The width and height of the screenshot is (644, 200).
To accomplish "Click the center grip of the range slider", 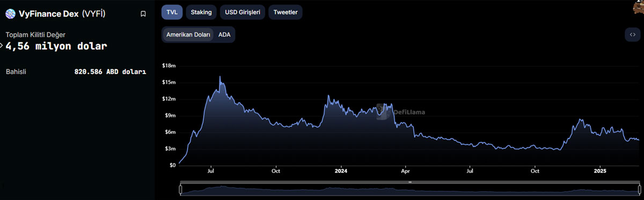I will coord(409,183).
